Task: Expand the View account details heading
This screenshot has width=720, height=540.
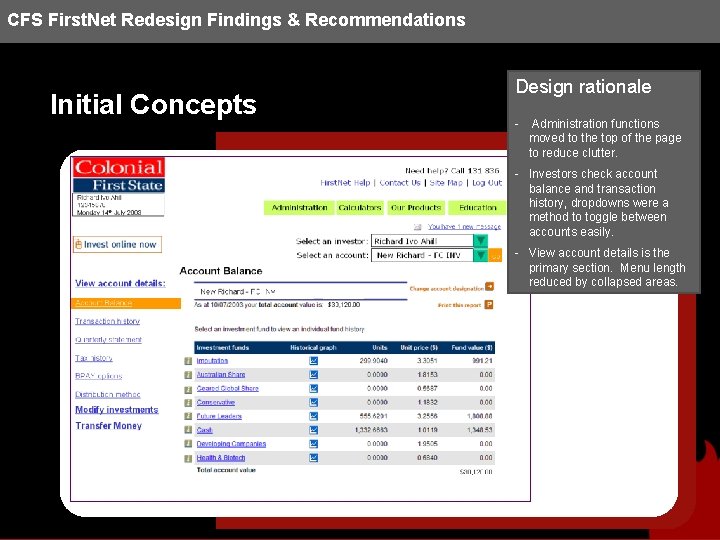Action: tap(120, 283)
